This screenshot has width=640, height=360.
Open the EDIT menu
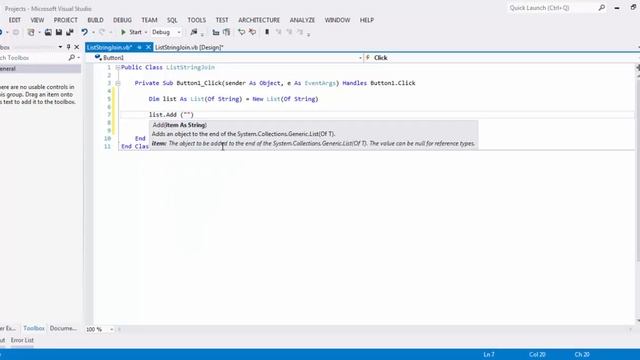(15, 20)
